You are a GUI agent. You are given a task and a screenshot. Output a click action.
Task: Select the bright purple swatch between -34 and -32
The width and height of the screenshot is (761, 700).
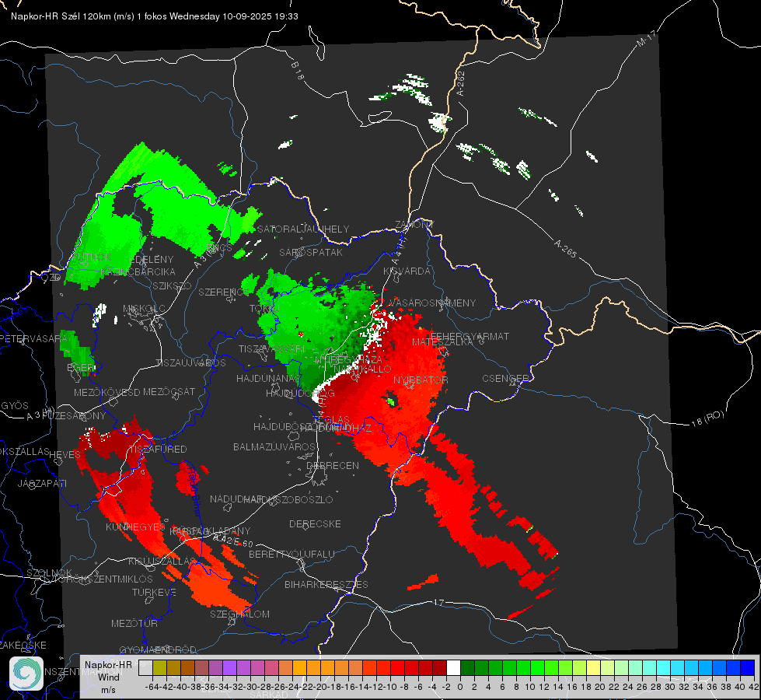(x=229, y=668)
